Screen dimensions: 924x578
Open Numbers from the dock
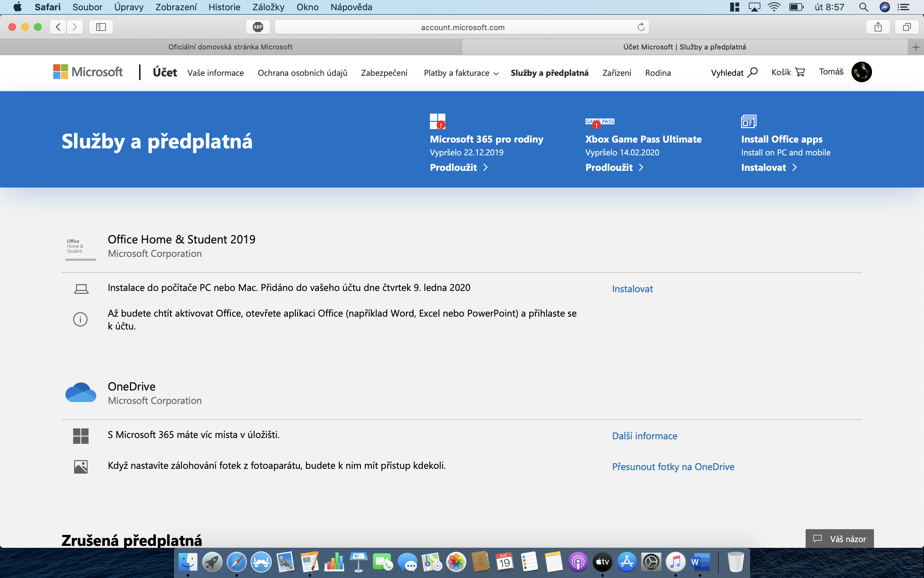[334, 562]
